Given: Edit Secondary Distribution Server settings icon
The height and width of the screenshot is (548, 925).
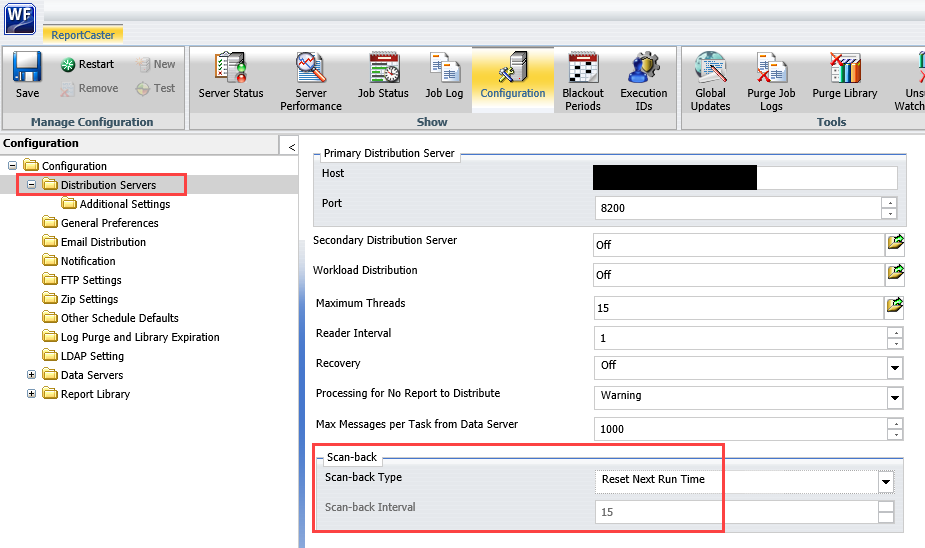Looking at the screenshot, I should (896, 242).
